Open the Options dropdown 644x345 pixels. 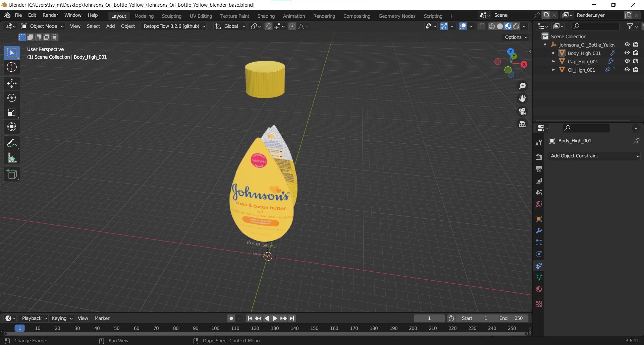tap(516, 37)
